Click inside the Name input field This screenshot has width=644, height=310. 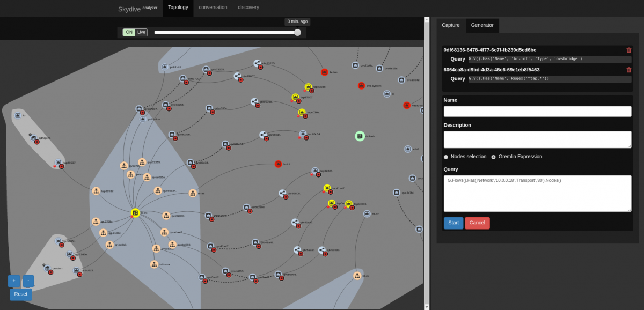[537, 111]
